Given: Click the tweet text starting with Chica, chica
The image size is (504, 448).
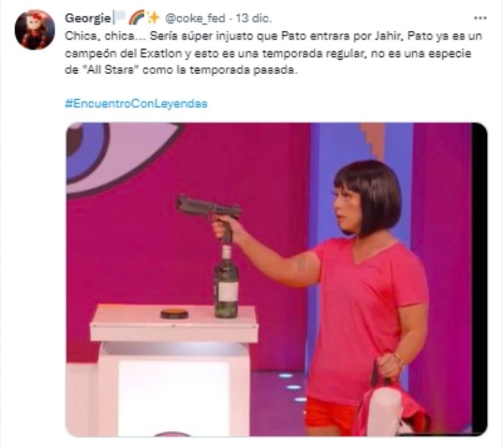Looking at the screenshot, I should click(x=273, y=53).
